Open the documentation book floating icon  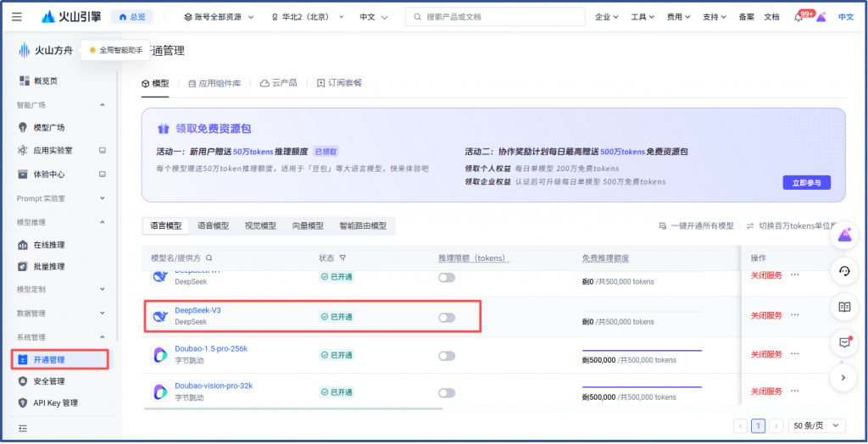pos(843,307)
